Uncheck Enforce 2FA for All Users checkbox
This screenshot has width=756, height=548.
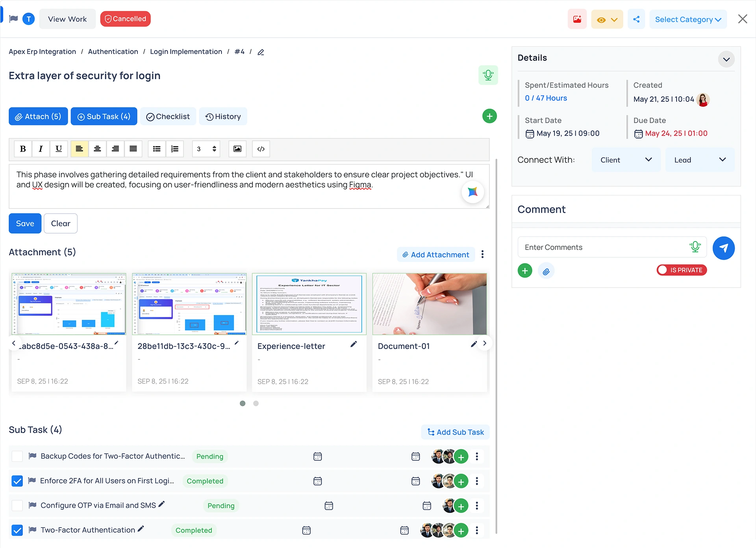click(17, 481)
